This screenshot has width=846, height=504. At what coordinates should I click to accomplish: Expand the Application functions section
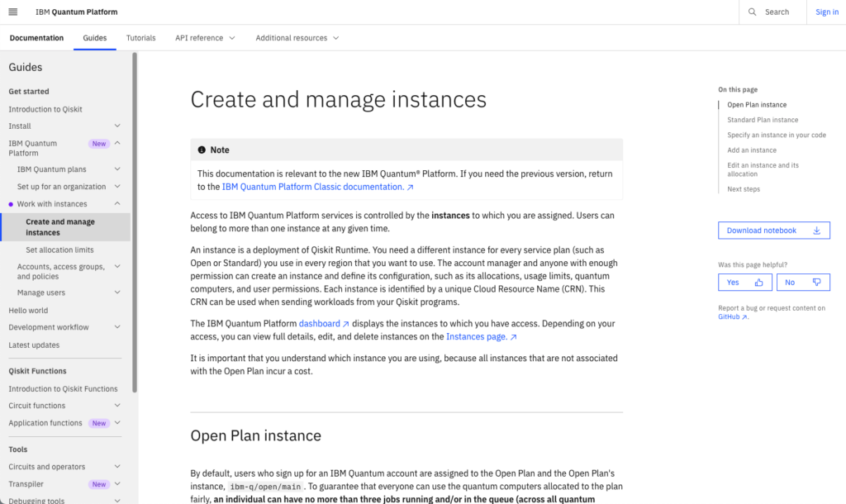click(117, 423)
